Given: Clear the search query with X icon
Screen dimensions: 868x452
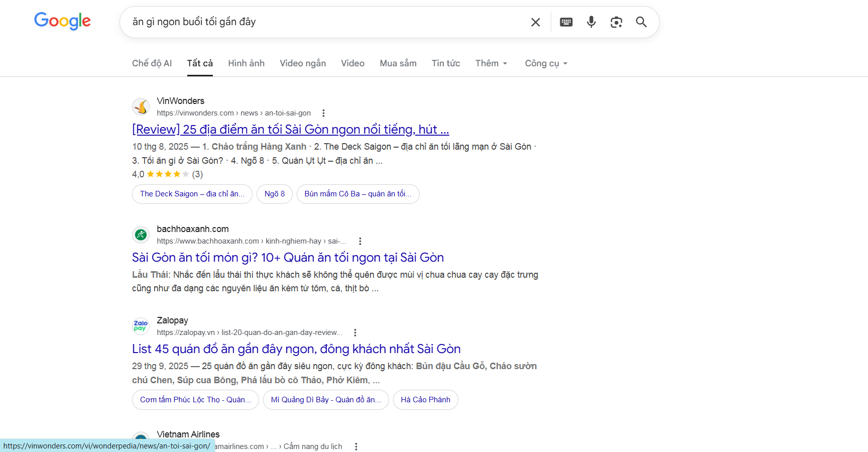Looking at the screenshot, I should point(535,22).
